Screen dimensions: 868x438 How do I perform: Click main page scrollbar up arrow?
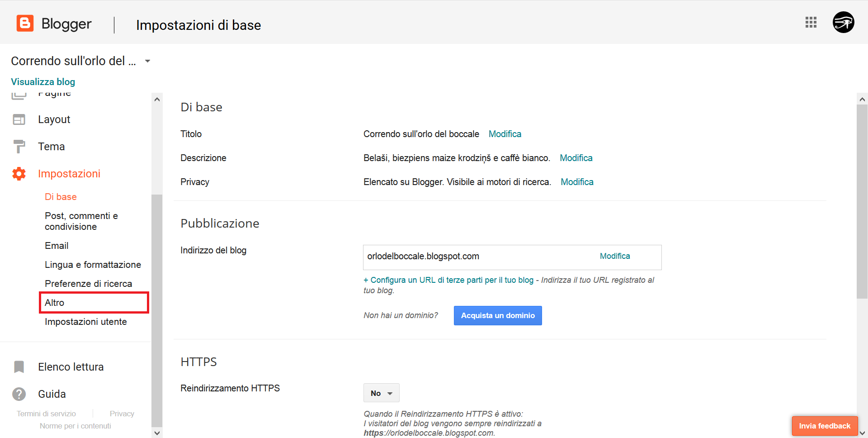point(862,99)
